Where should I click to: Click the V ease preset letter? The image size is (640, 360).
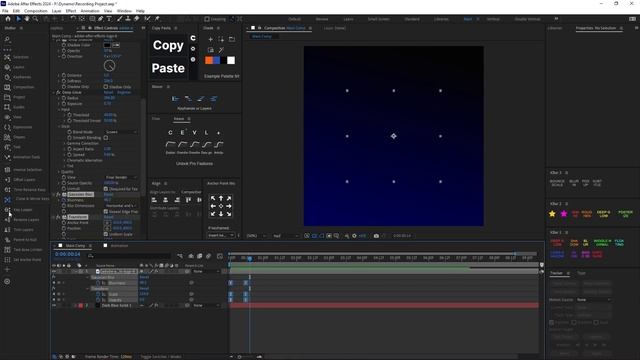click(194, 133)
